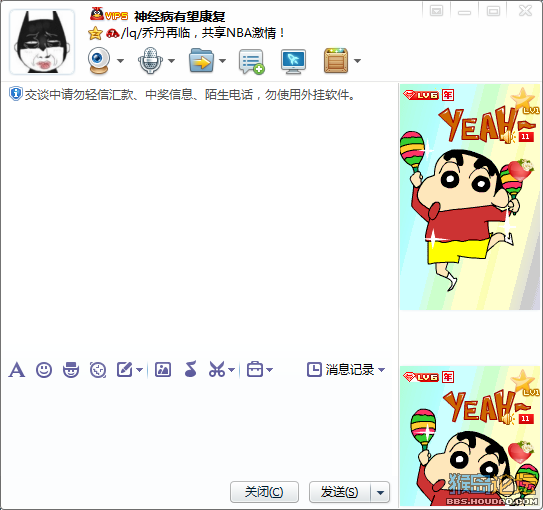Close the chat window with X
Screen dimensions: 543x510
point(525,11)
